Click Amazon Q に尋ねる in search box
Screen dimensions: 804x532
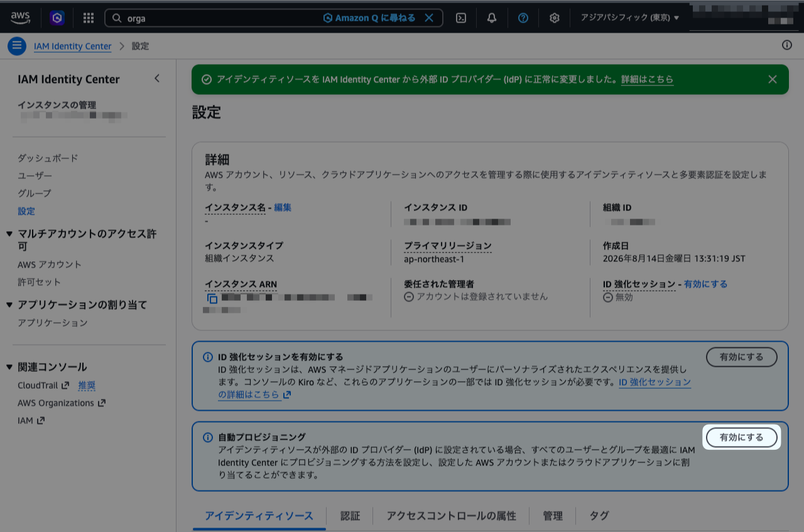pyautogui.click(x=369, y=18)
